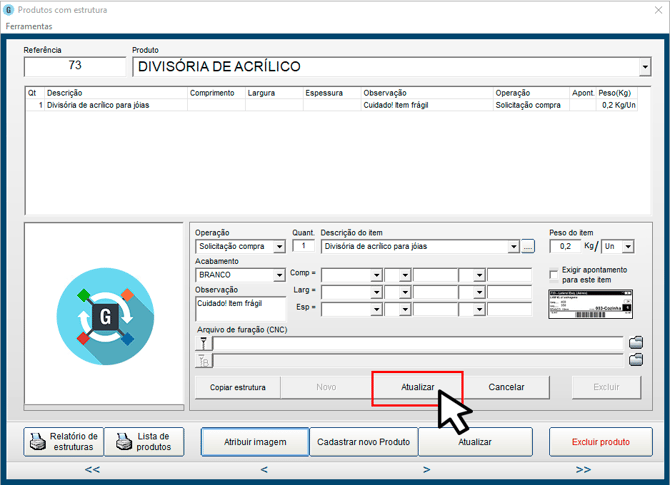Image resolution: width=670 pixels, height=485 pixels.
Task: Click the Excluir item button
Action: [x=606, y=388]
